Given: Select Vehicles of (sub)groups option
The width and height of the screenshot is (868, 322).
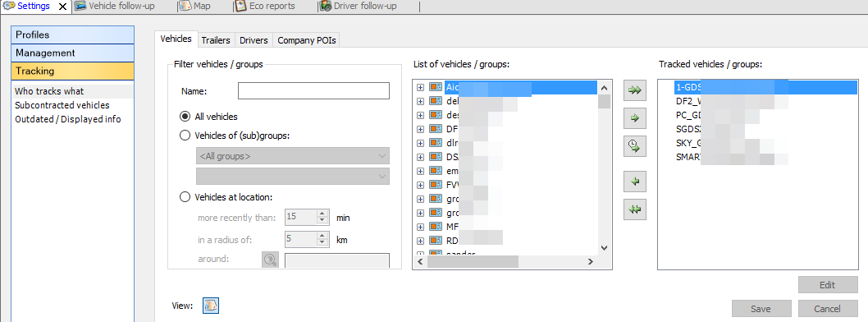Looking at the screenshot, I should pos(185,135).
